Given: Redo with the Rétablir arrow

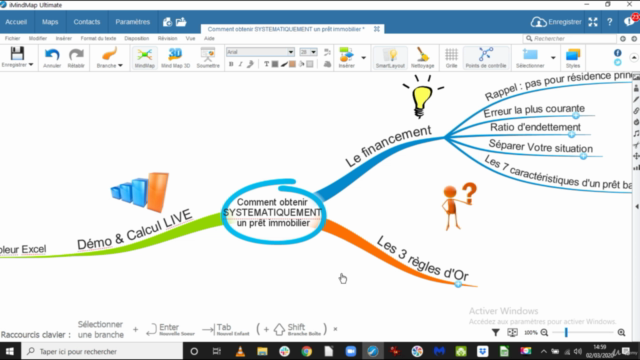Looking at the screenshot, I should (76, 54).
